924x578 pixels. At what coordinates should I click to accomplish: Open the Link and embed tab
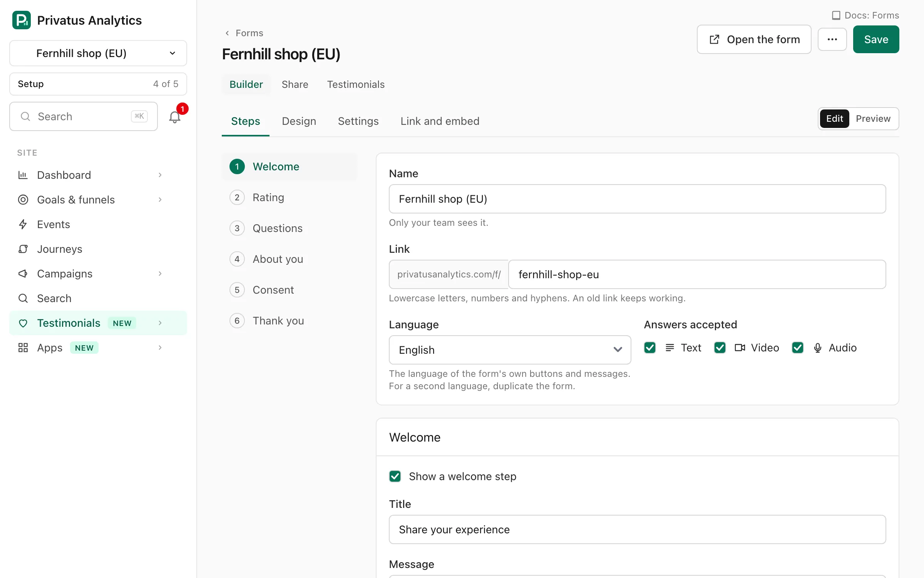(440, 121)
